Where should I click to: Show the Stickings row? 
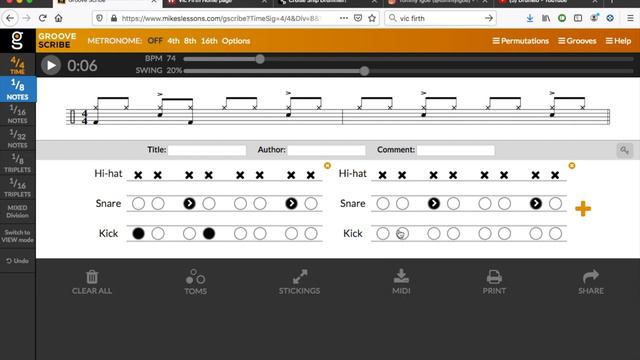[299, 282]
